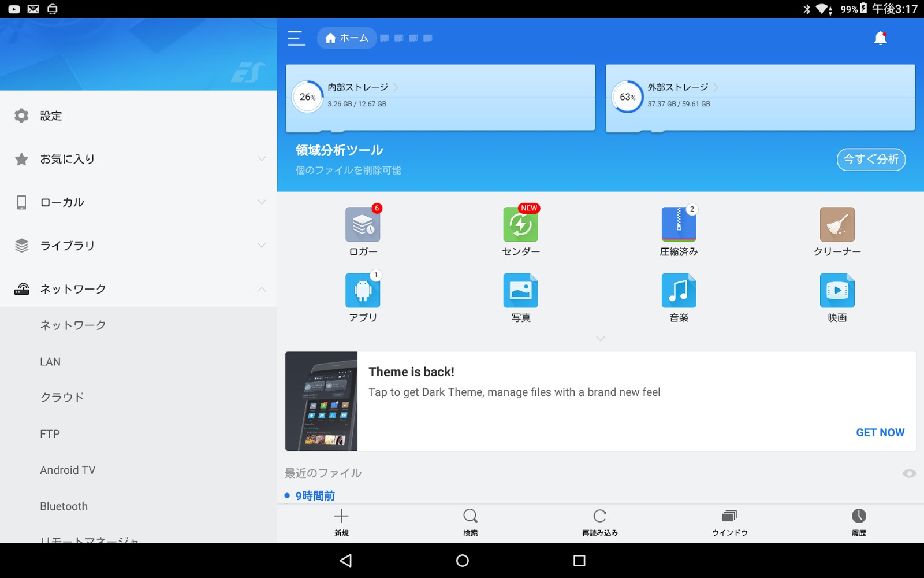Tap the Theme is back! heading
Screen dimensions: 924x578
click(411, 372)
